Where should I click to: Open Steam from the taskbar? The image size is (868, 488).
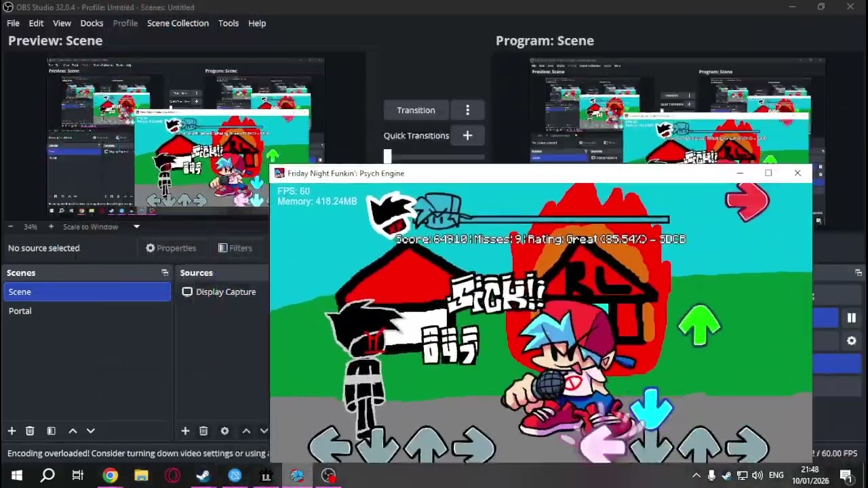203,476
